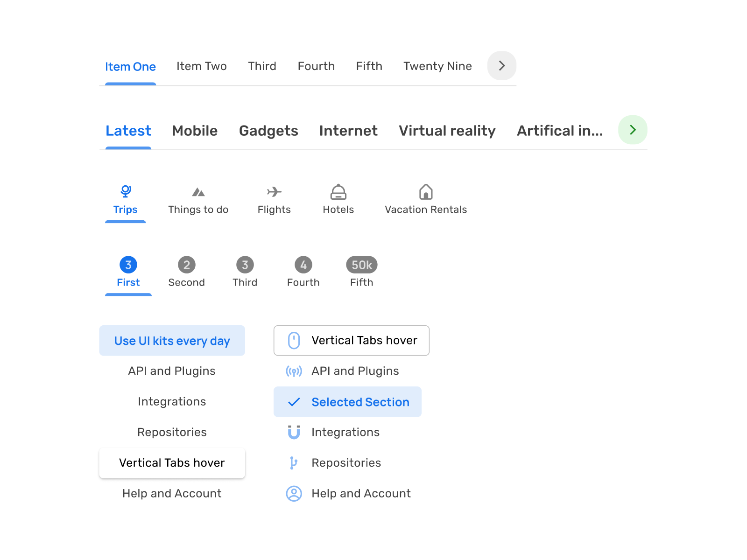Image resolution: width=747 pixels, height=560 pixels.
Task: Expand more tabs with the gray chevron arrow
Action: pyautogui.click(x=502, y=66)
